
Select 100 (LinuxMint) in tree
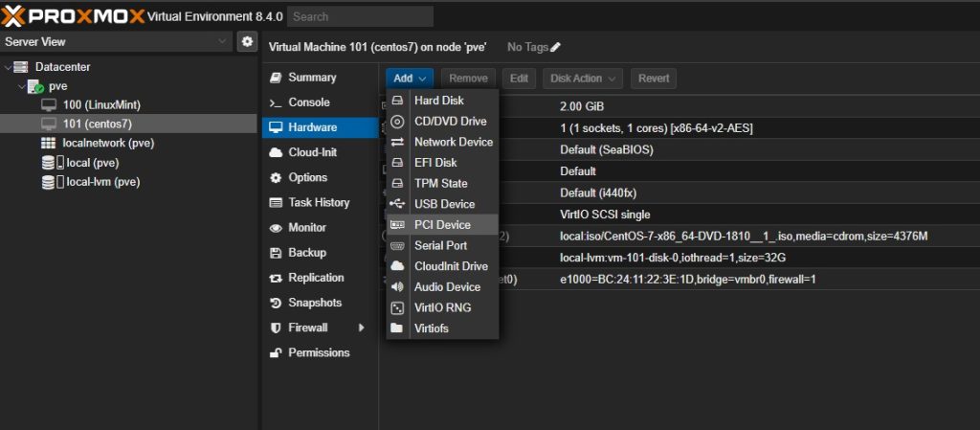pyautogui.click(x=129, y=105)
